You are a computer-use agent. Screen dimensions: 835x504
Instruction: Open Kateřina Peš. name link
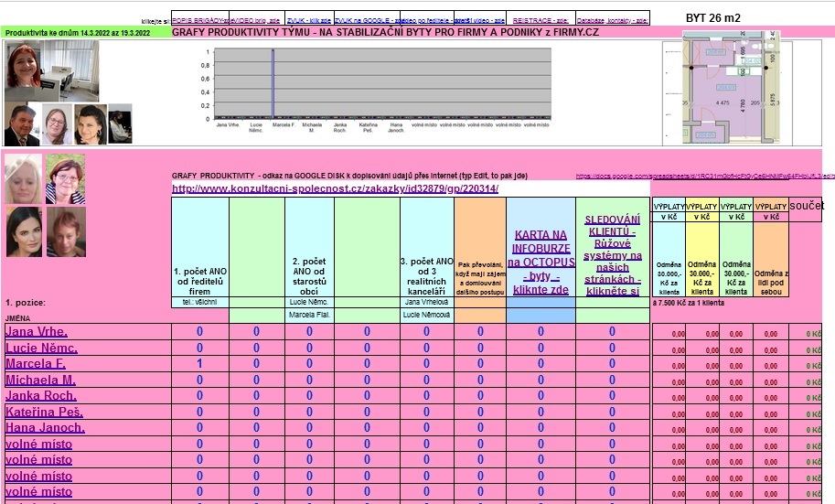(44, 412)
